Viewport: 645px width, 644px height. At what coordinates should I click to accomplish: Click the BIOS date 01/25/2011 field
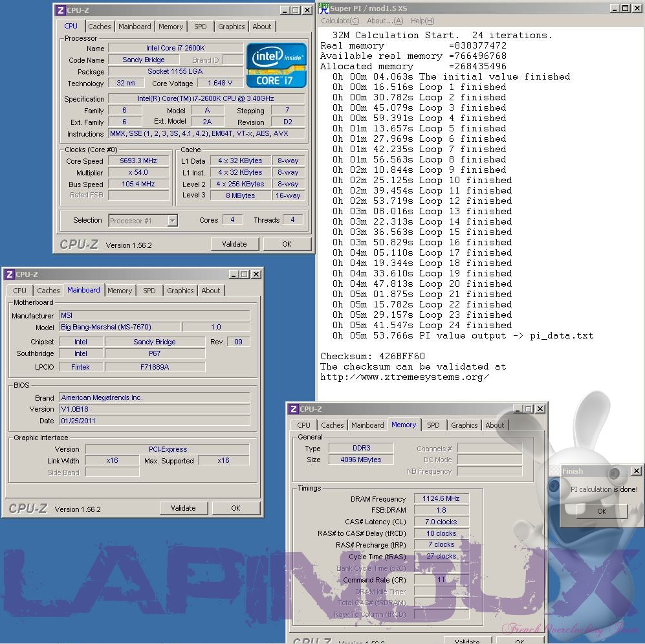[x=154, y=421]
